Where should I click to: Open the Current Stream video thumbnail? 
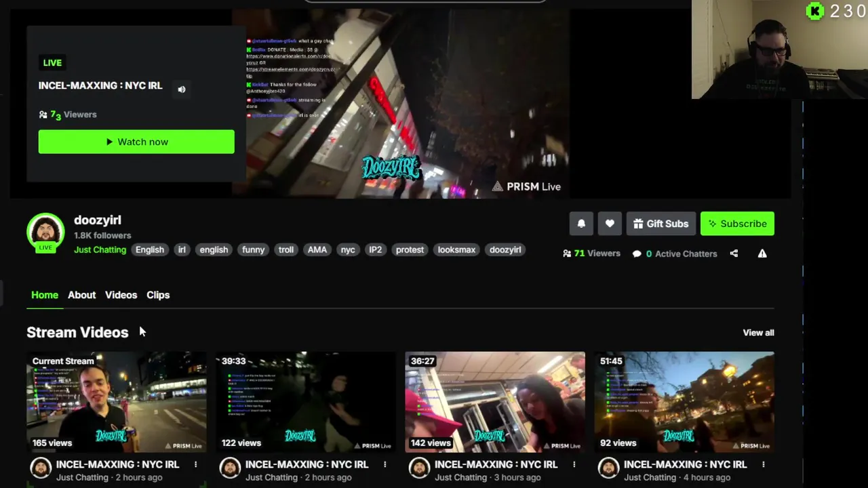117,402
